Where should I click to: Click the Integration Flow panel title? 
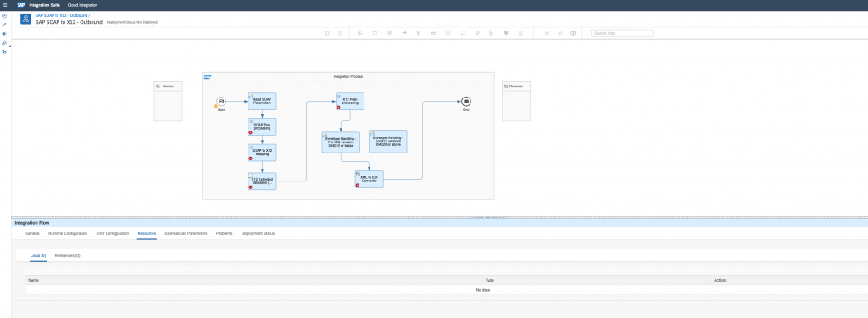[x=32, y=223]
